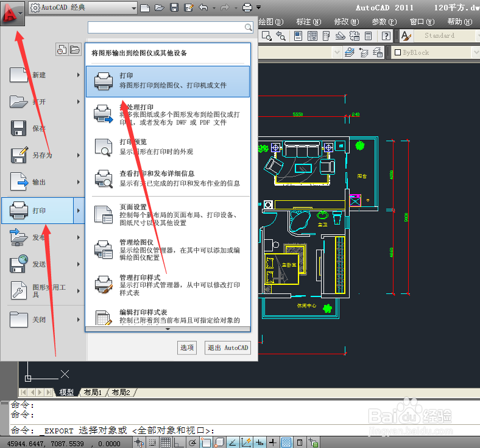Expand the 另存为 submenu arrow
This screenshot has width=480, height=448.
click(79, 155)
